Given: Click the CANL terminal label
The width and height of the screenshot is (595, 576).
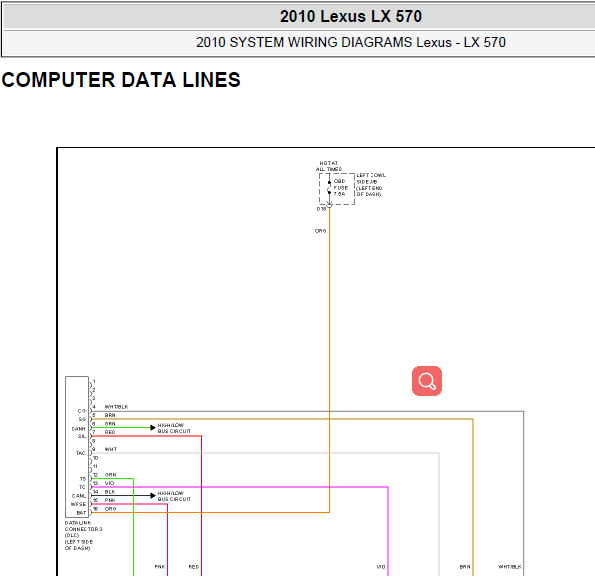Looking at the screenshot, I should click(79, 496).
